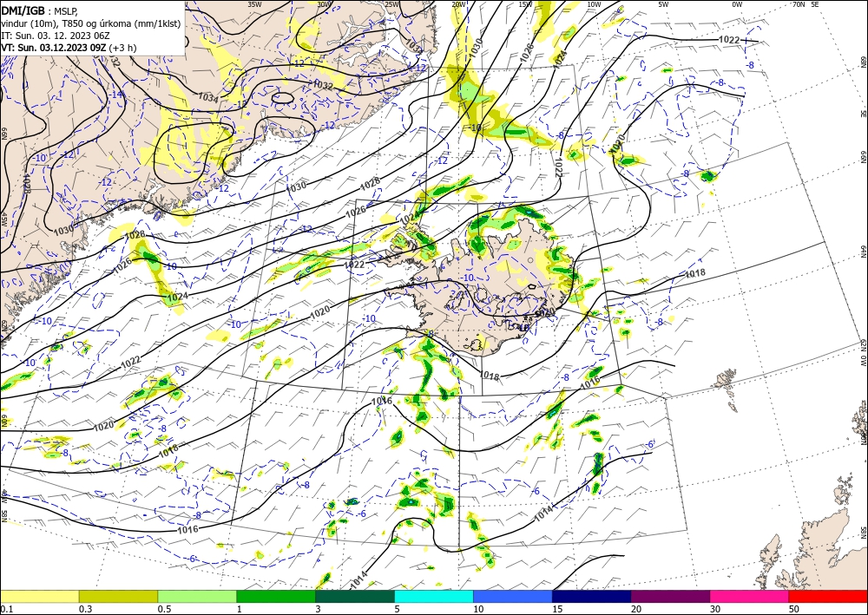Select the dark green 3–5 legend swatch

[x=355, y=596]
